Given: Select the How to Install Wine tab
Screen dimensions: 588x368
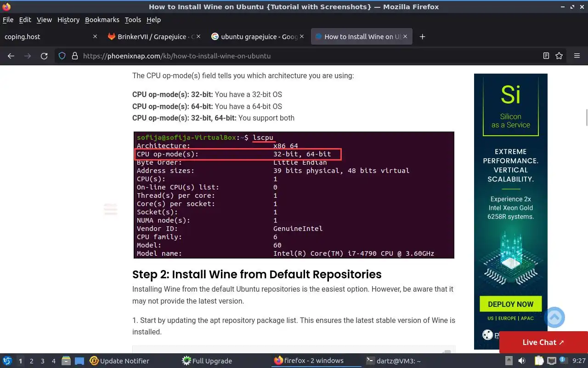Looking at the screenshot, I should pyautogui.click(x=362, y=37).
